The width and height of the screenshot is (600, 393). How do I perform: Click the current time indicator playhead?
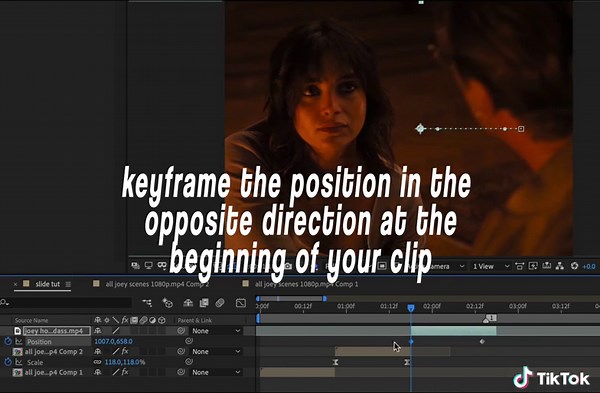[x=411, y=308]
